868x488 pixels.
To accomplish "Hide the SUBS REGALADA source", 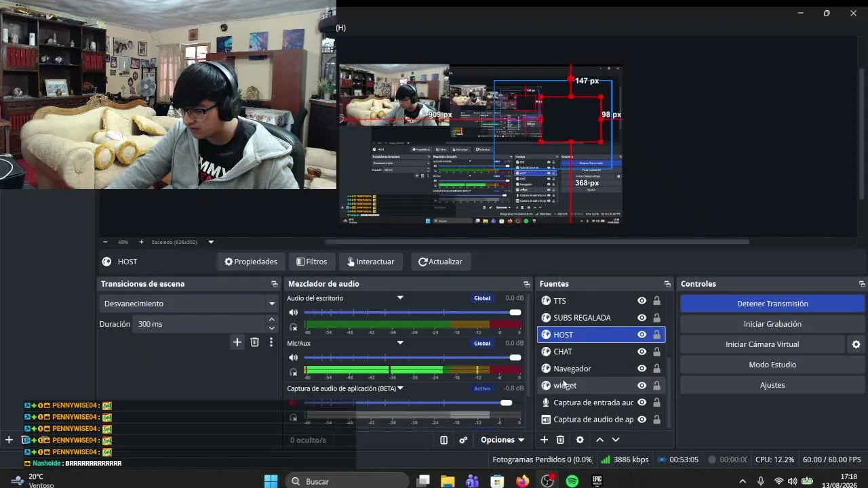I will tap(642, 318).
